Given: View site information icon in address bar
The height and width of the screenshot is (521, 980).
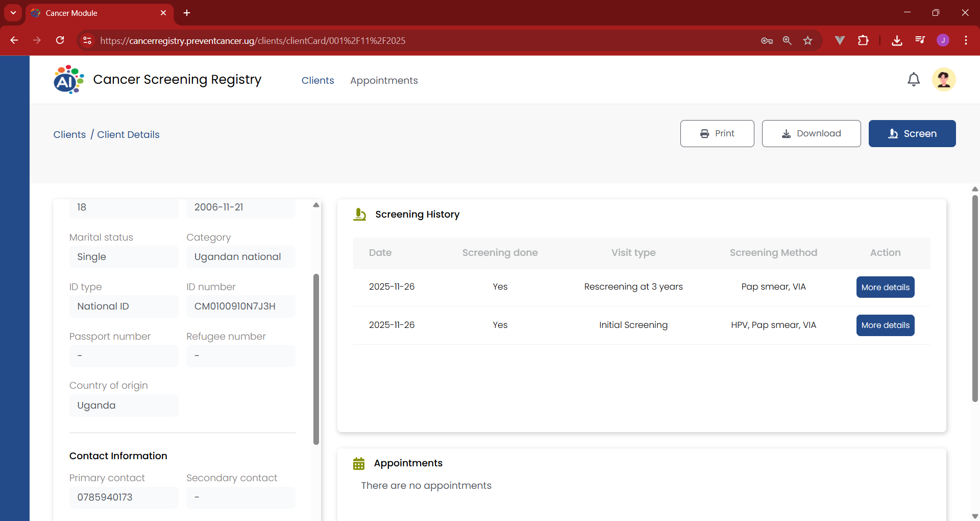Looking at the screenshot, I should (87, 40).
